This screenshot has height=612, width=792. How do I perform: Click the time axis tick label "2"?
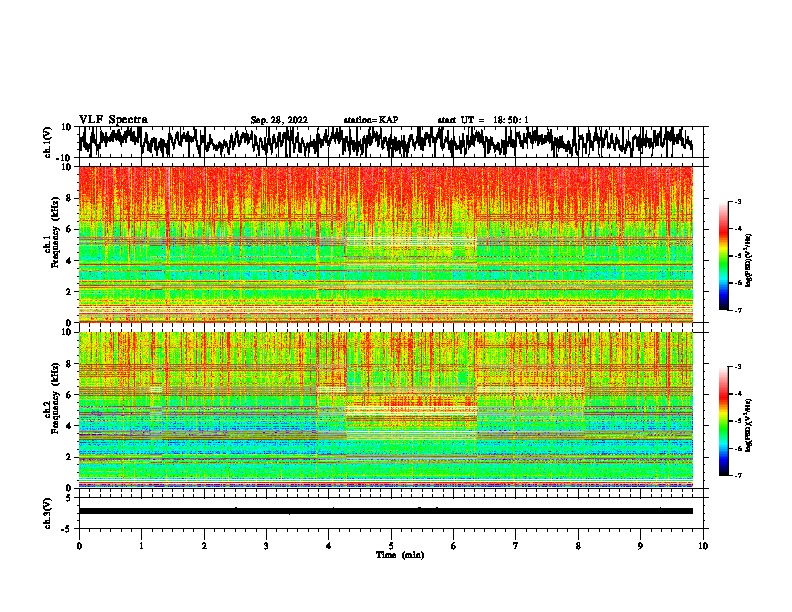pyautogui.click(x=204, y=546)
